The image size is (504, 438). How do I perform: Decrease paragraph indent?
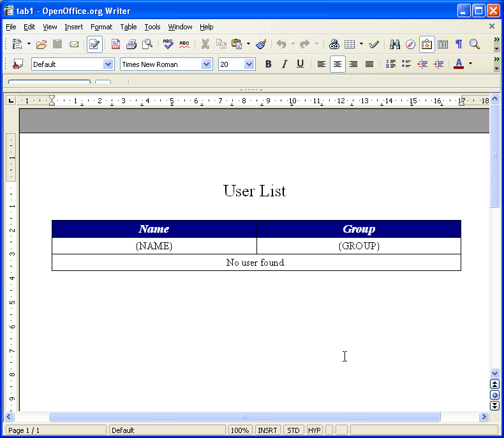tap(422, 64)
